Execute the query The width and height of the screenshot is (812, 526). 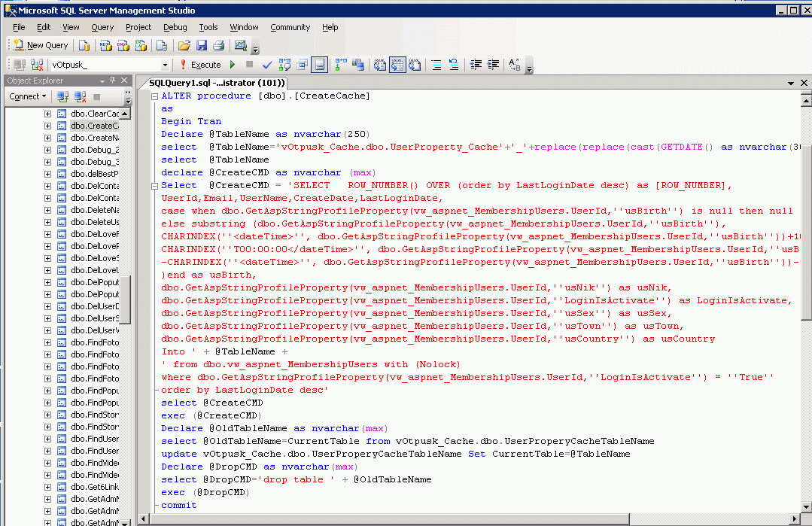click(200, 65)
